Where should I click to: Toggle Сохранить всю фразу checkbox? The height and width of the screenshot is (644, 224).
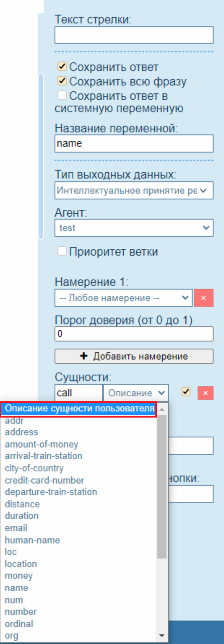coord(62,81)
